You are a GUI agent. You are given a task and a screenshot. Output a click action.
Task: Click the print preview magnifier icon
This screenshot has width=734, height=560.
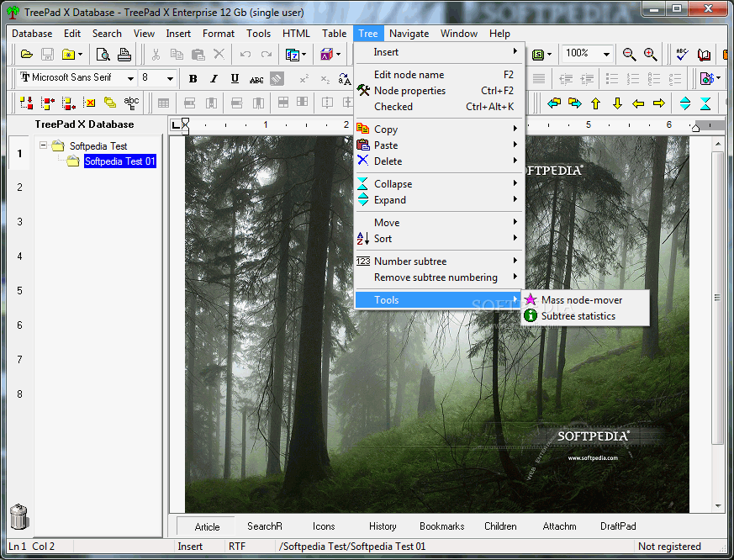coord(103,55)
